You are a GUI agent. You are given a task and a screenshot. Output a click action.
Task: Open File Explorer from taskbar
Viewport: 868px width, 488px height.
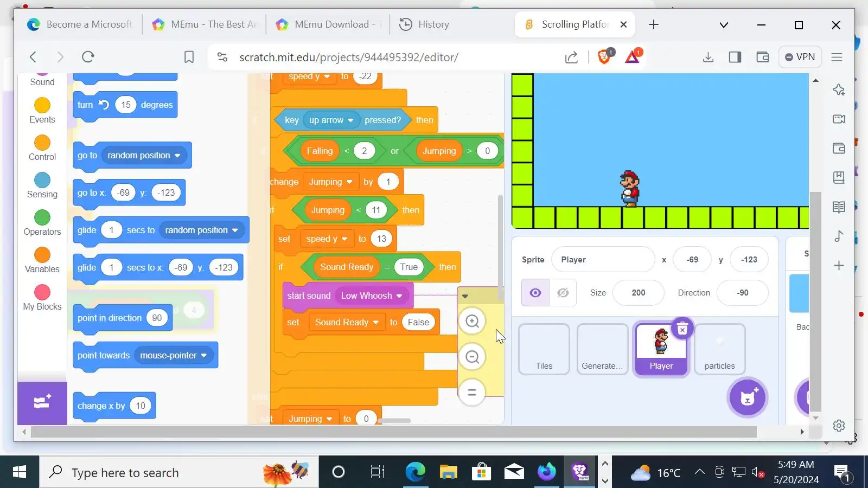(449, 472)
